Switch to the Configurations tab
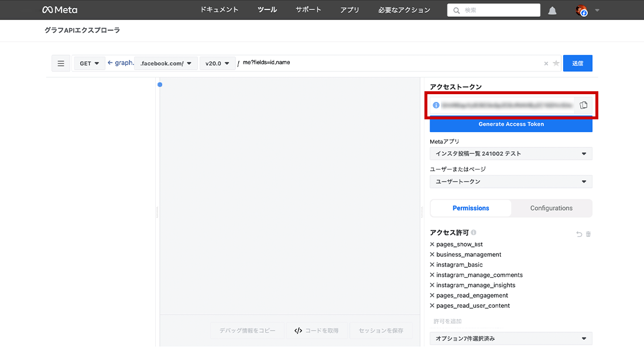644x351 pixels. 551,208
